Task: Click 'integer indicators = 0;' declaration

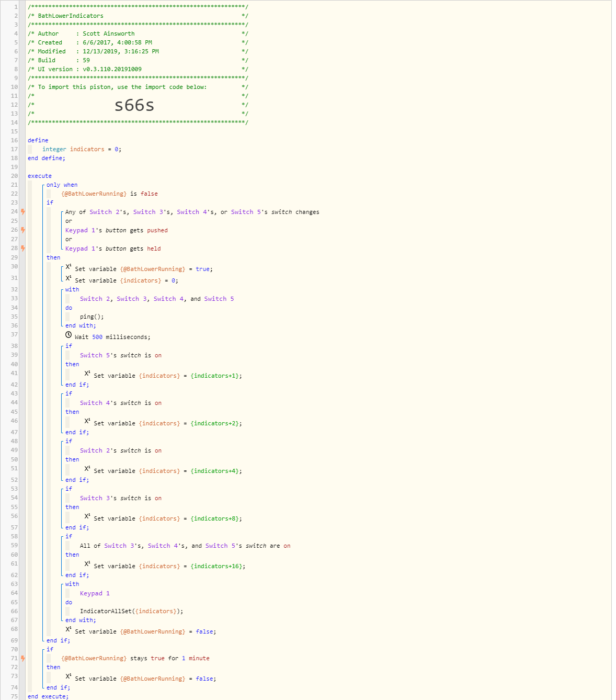Action: pyautogui.click(x=82, y=149)
